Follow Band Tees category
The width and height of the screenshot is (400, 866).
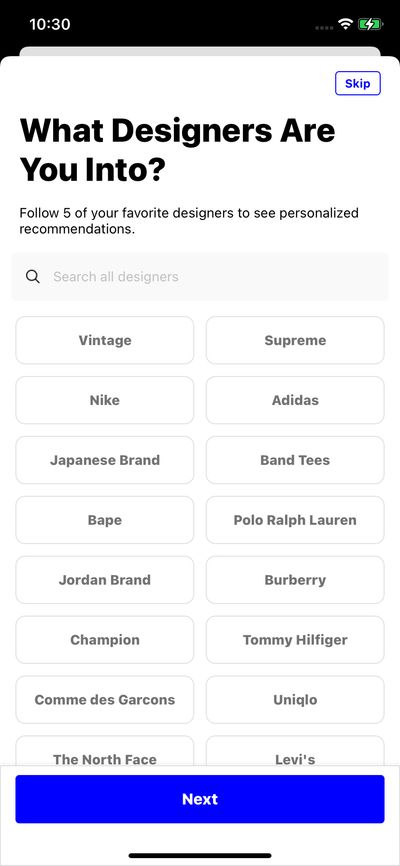tap(295, 460)
